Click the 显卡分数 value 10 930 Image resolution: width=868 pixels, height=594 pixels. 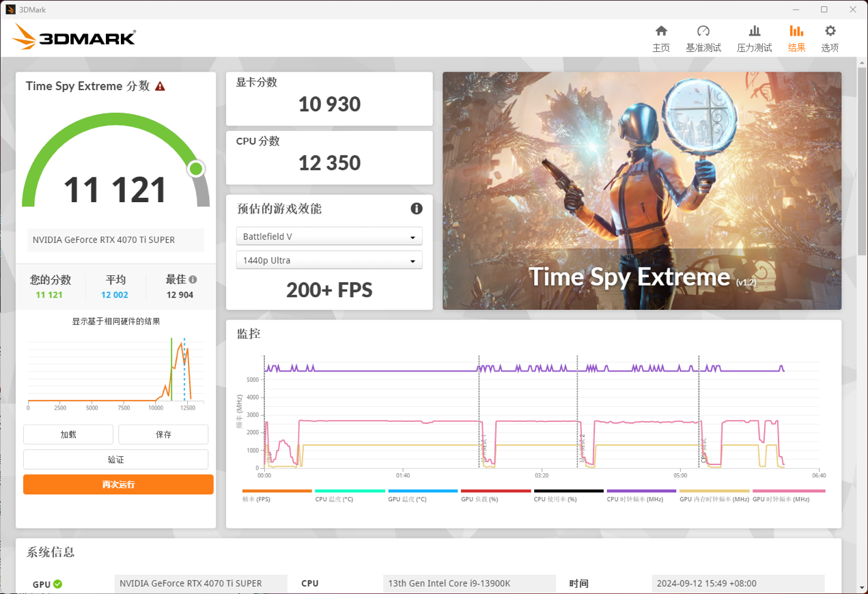[329, 104]
